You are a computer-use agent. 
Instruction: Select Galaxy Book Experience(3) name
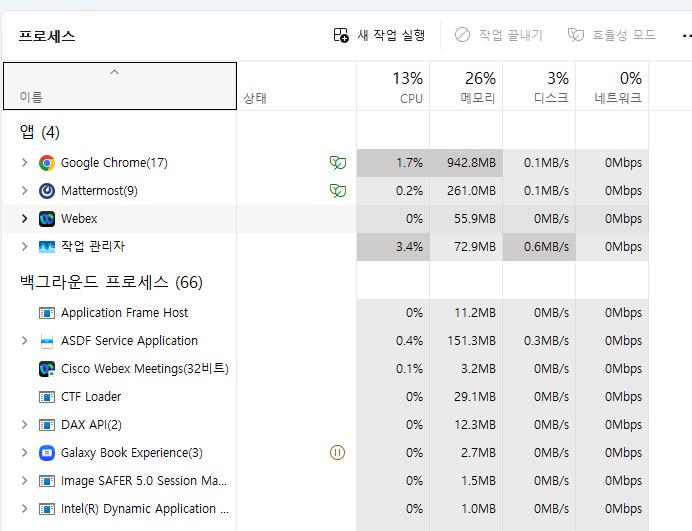click(x=132, y=453)
